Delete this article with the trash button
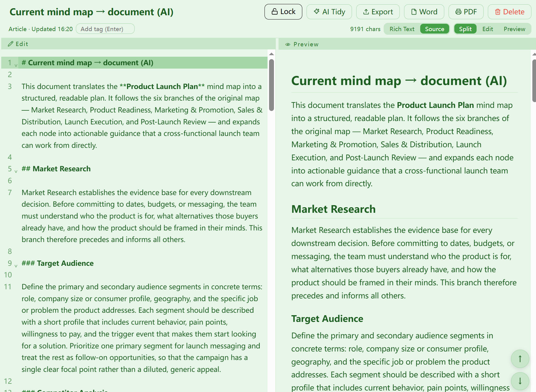This screenshot has width=536, height=392. click(x=509, y=12)
